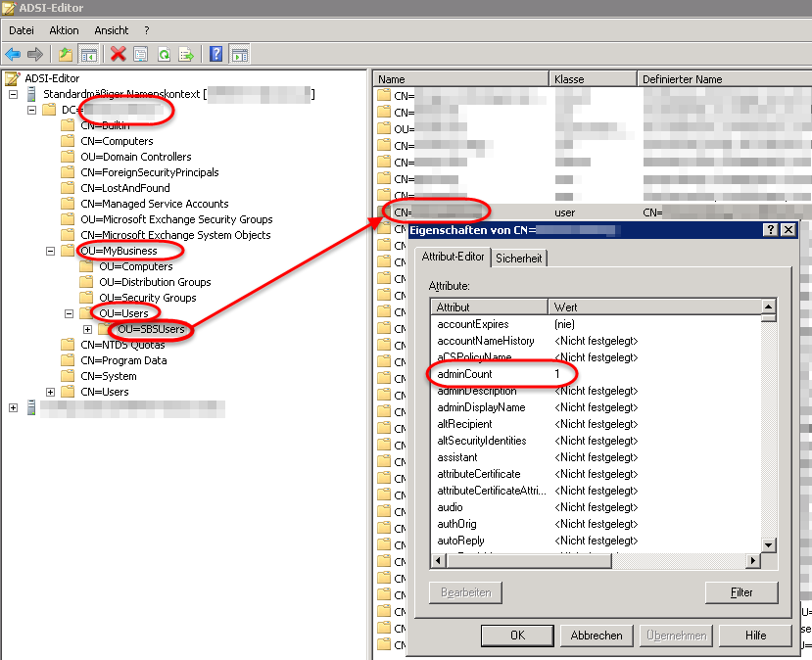Click attribute list scrollbar down arrow
This screenshot has height=660, width=812.
pyautogui.click(x=769, y=545)
